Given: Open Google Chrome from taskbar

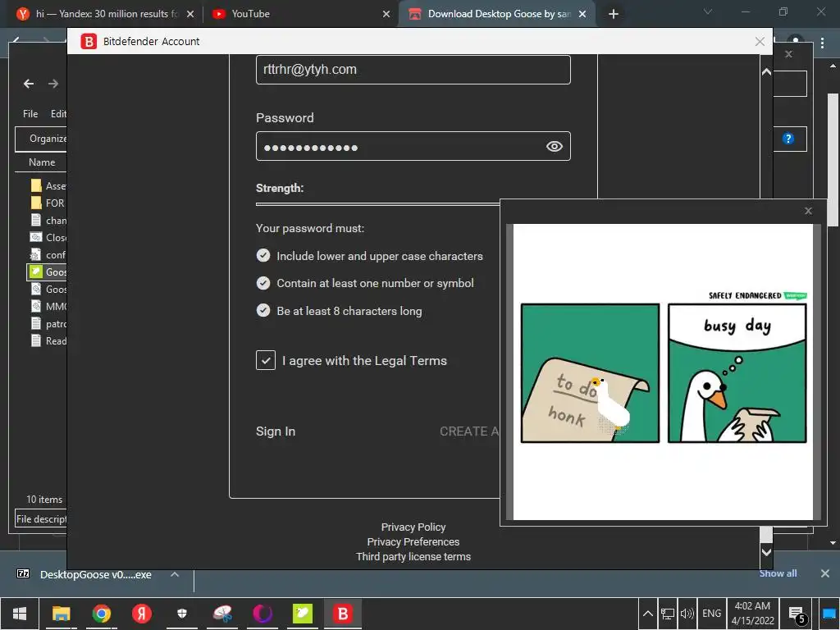Looking at the screenshot, I should coord(101,614).
